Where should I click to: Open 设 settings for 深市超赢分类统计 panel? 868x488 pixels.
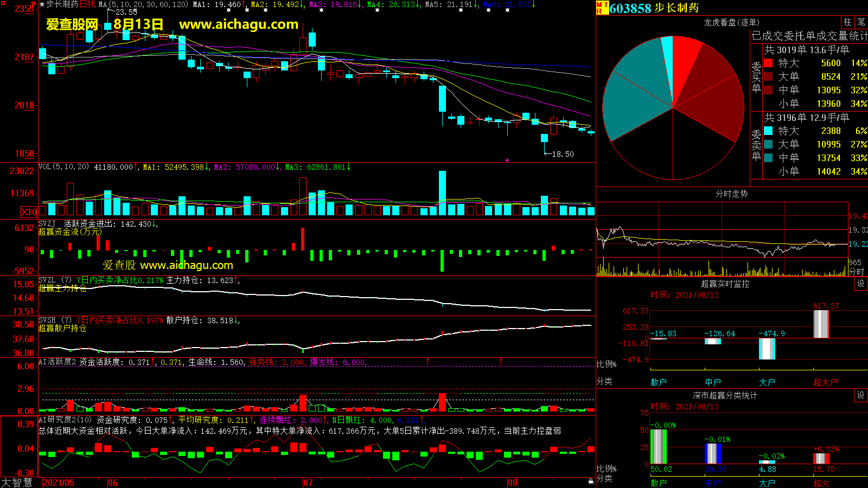pos(861,395)
